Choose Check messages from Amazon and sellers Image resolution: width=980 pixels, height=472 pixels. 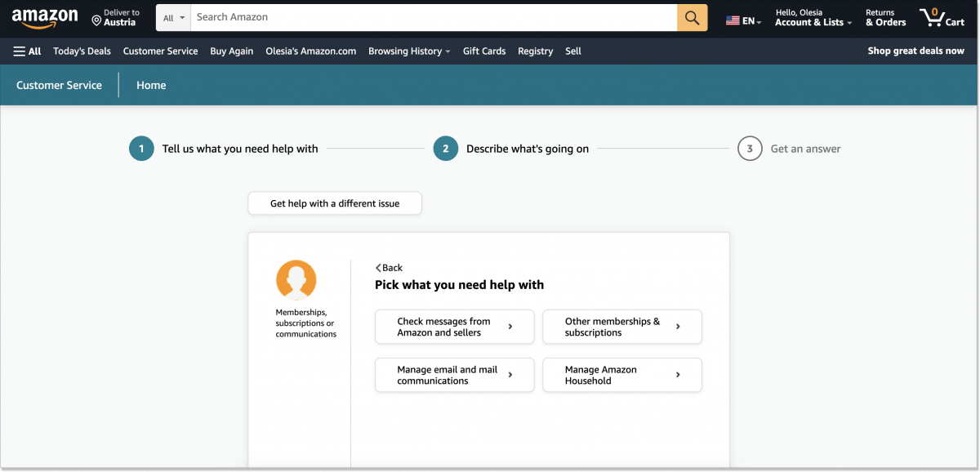[x=454, y=327]
